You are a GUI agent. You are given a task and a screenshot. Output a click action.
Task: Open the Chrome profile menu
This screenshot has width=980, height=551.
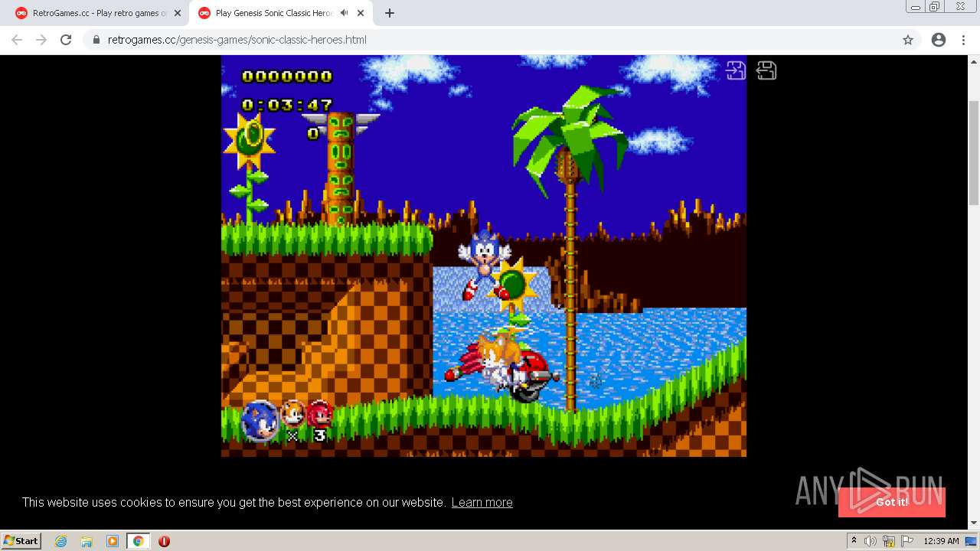[939, 40]
